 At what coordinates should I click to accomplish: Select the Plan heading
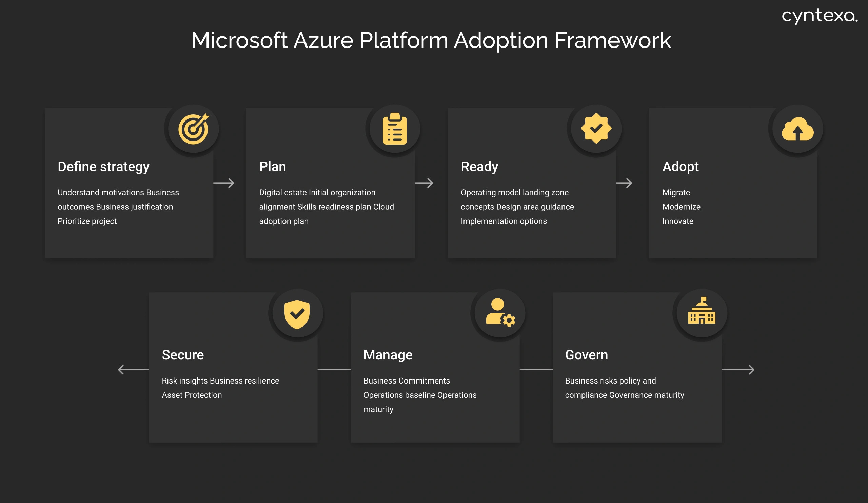pos(273,167)
